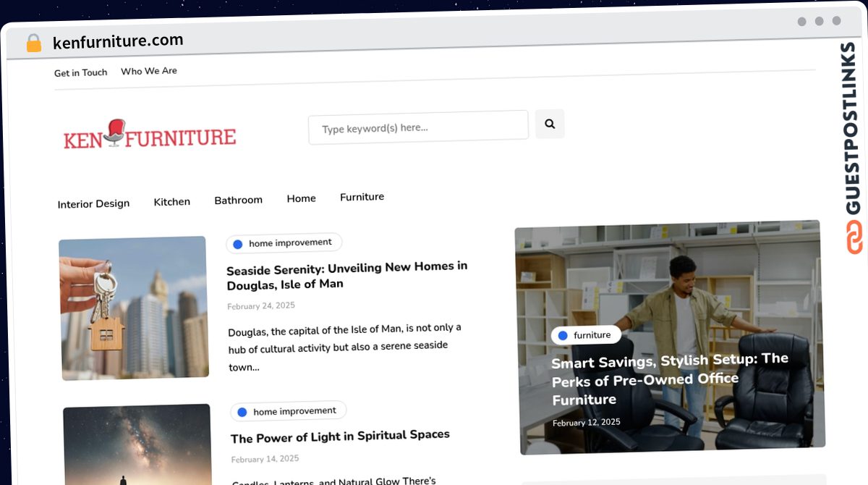
Task: Go to Home category
Action: 301,198
